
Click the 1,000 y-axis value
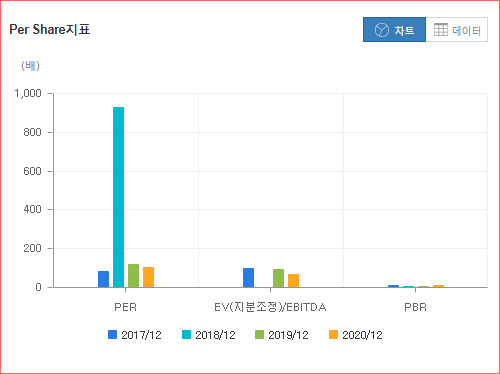coord(28,93)
